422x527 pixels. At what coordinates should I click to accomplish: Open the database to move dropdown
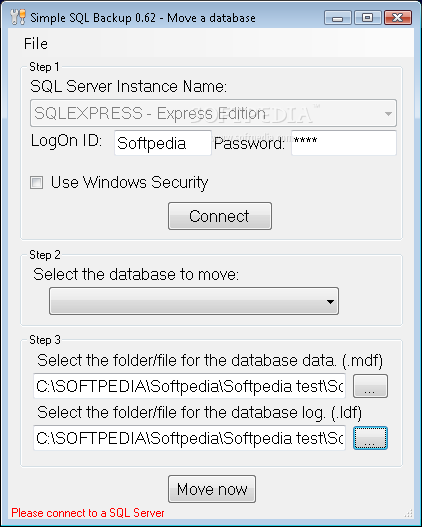click(194, 301)
